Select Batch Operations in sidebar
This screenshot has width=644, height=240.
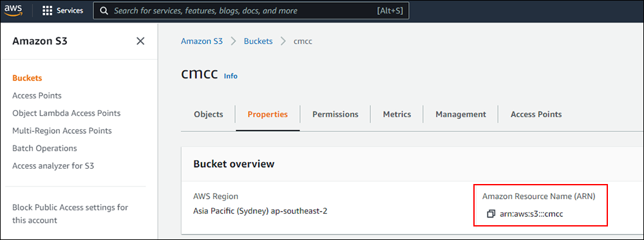tap(45, 148)
